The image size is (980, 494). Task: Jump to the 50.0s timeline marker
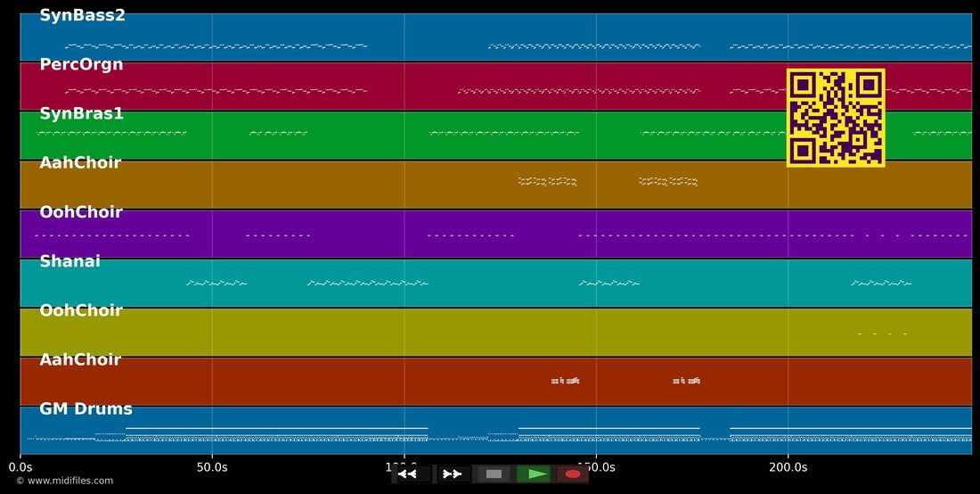(x=213, y=467)
